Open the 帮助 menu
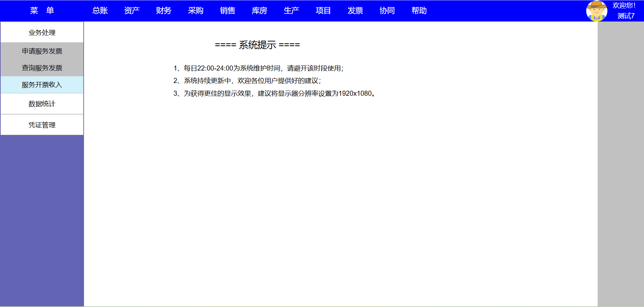This screenshot has height=307, width=644. [x=419, y=11]
